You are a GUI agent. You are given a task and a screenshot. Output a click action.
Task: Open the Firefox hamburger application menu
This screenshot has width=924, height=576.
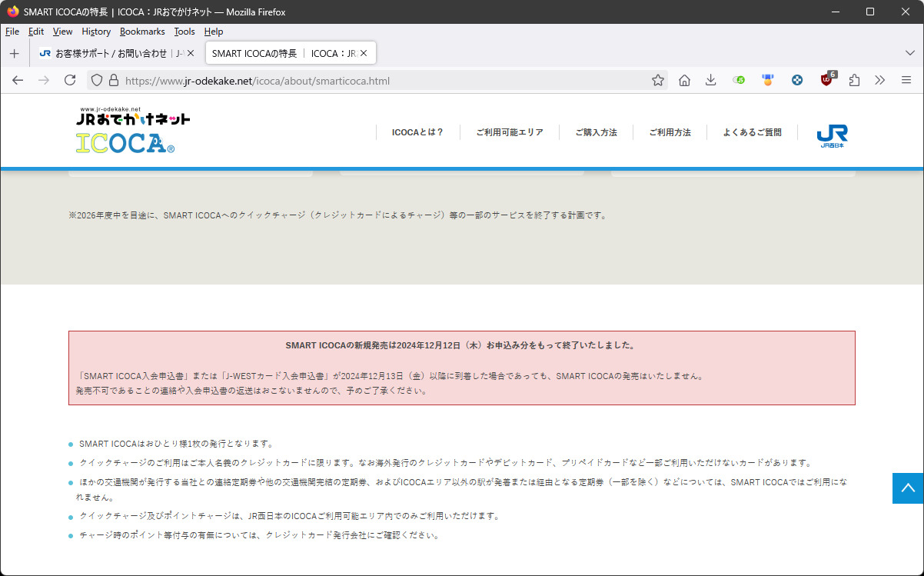[906, 80]
